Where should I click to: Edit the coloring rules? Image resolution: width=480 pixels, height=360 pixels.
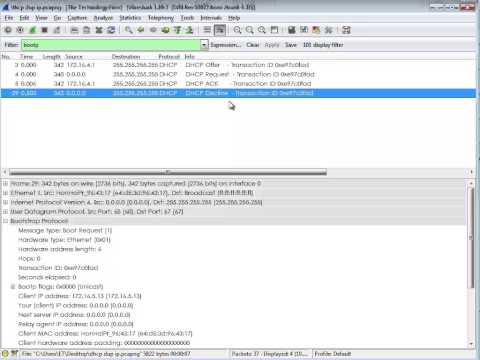pos(316,30)
